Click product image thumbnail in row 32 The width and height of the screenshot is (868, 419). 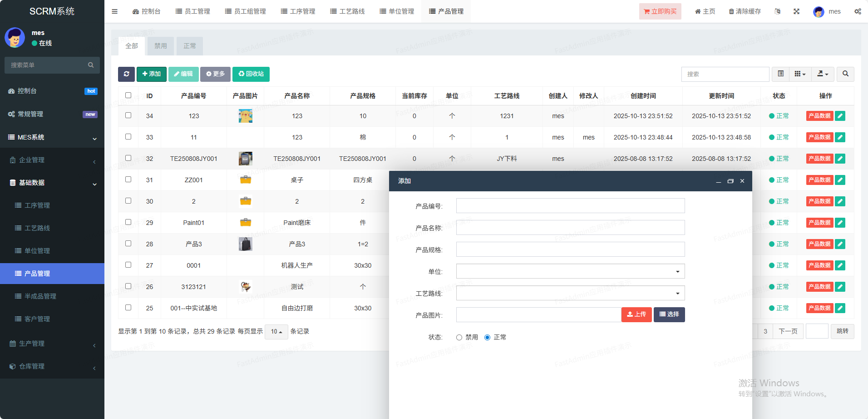(245, 159)
